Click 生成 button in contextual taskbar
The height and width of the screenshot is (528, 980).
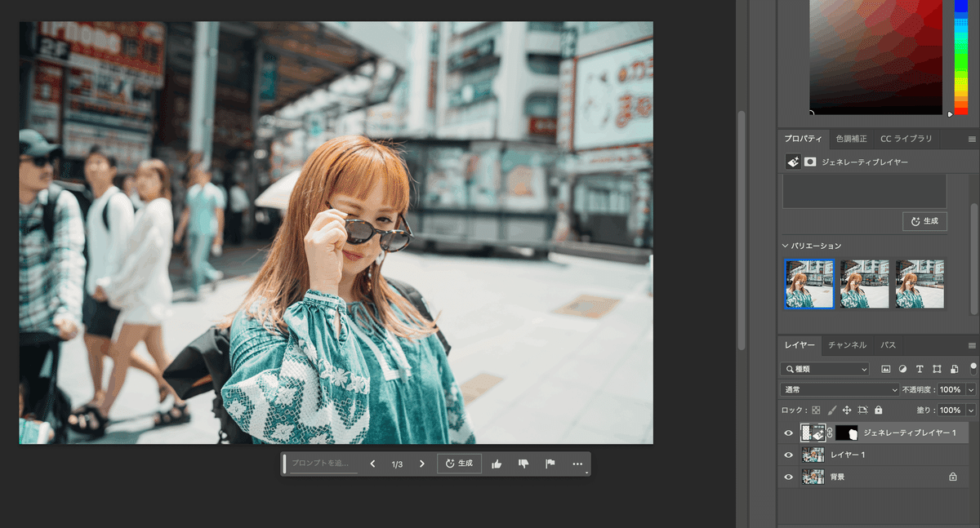click(x=459, y=464)
